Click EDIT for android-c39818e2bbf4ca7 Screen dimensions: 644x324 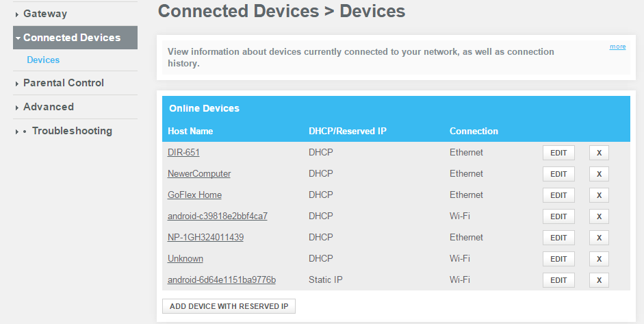558,216
